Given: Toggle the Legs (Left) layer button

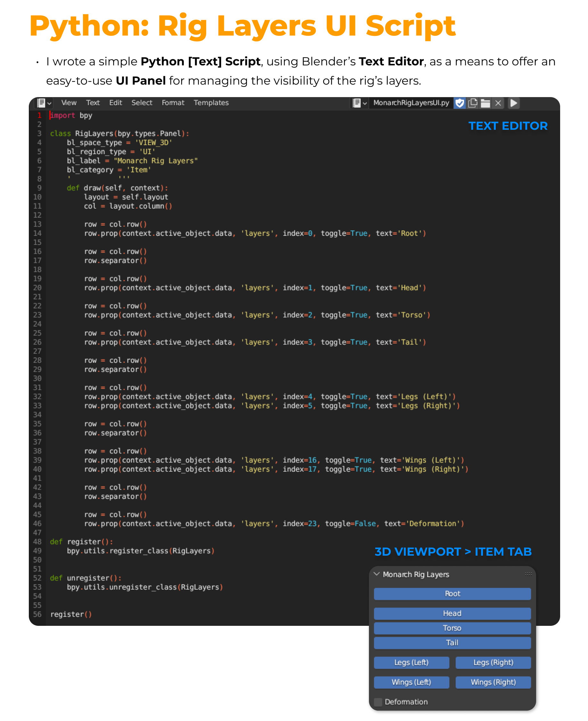Looking at the screenshot, I should tap(412, 662).
